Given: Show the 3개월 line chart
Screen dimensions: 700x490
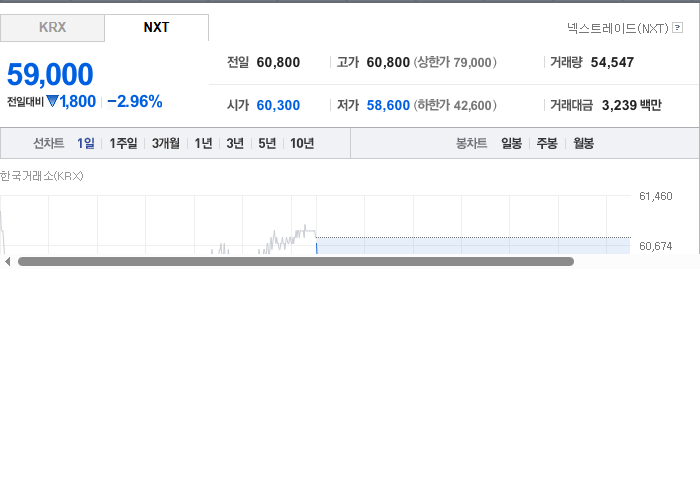Looking at the screenshot, I should [x=166, y=143].
